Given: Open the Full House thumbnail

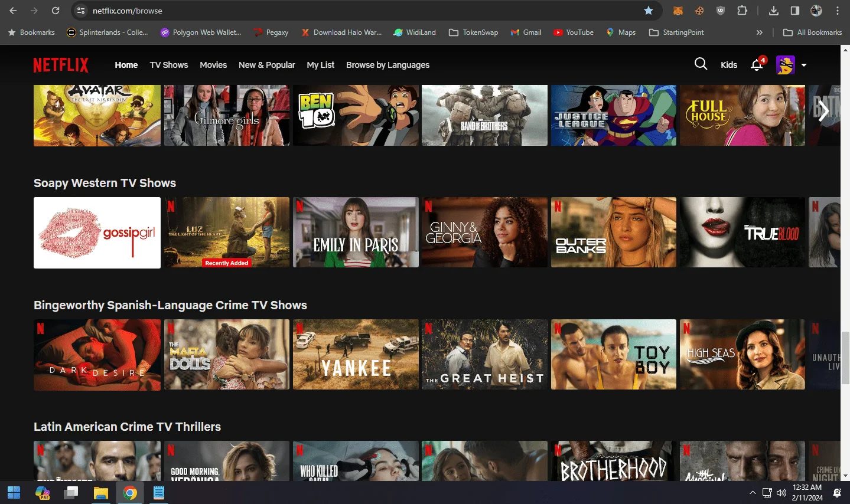Looking at the screenshot, I should click(742, 115).
